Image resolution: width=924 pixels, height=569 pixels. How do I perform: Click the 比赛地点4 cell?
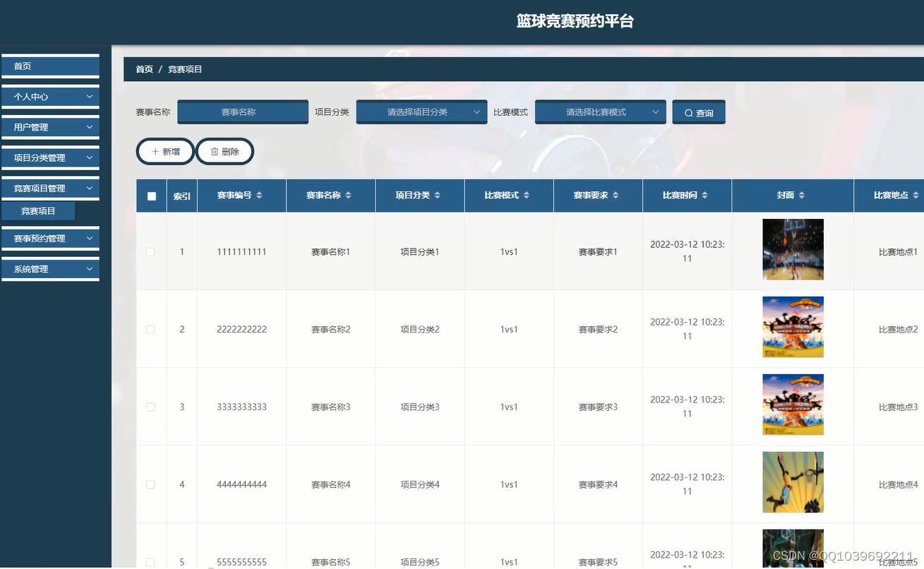(898, 485)
